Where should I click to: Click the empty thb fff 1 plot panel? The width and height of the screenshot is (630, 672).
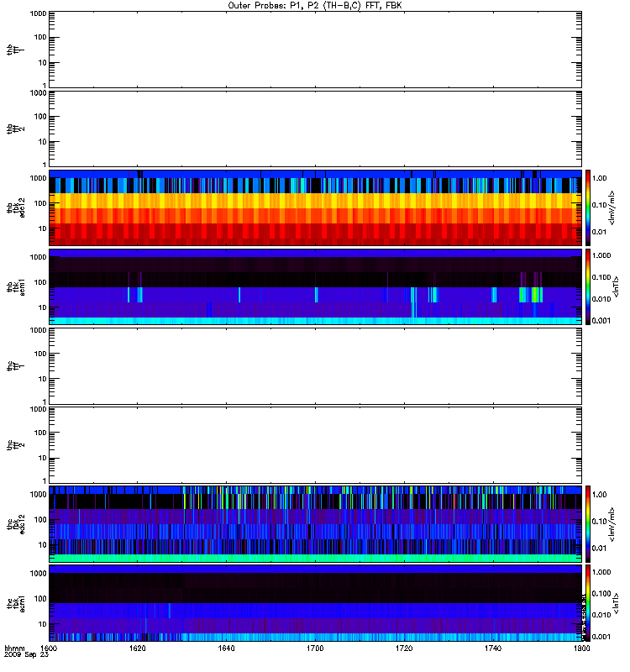(x=315, y=50)
